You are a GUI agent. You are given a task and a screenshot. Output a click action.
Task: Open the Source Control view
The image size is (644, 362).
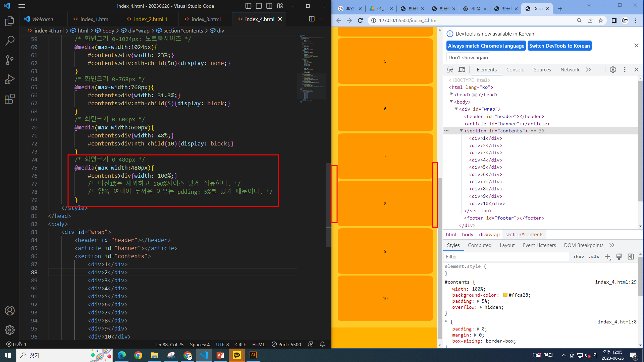click(10, 60)
